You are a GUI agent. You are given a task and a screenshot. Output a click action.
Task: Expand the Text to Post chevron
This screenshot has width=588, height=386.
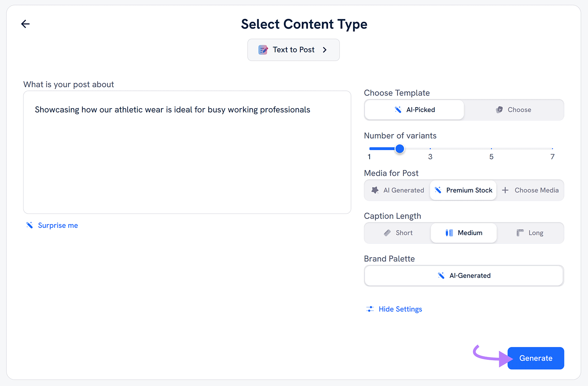325,50
